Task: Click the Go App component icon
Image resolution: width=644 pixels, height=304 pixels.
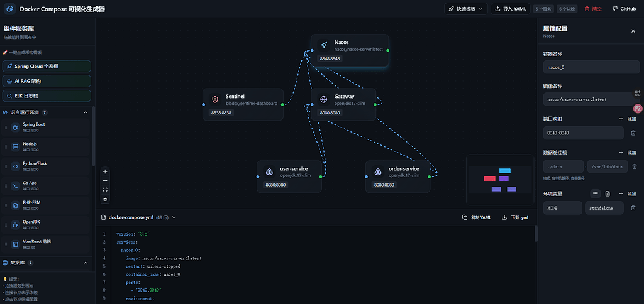Action: click(15, 186)
